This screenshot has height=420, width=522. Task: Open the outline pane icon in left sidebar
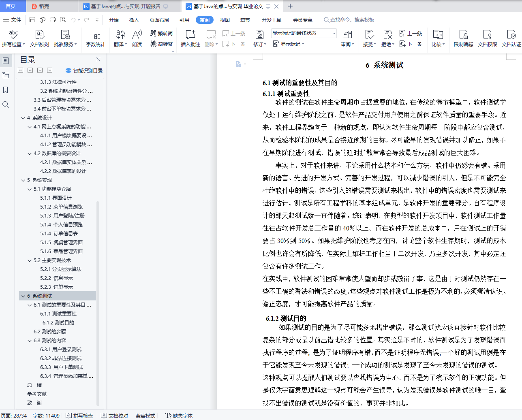(x=6, y=61)
